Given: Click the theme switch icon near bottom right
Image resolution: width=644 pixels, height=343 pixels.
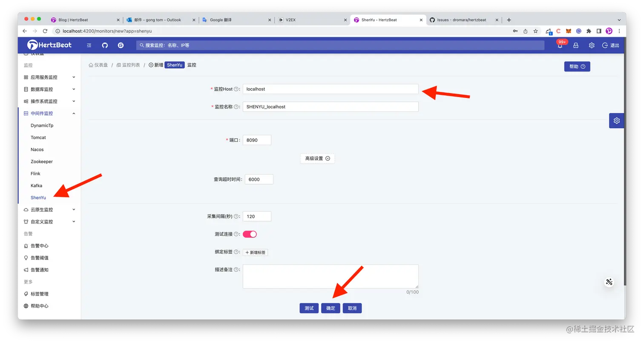Looking at the screenshot, I should pos(609,281).
